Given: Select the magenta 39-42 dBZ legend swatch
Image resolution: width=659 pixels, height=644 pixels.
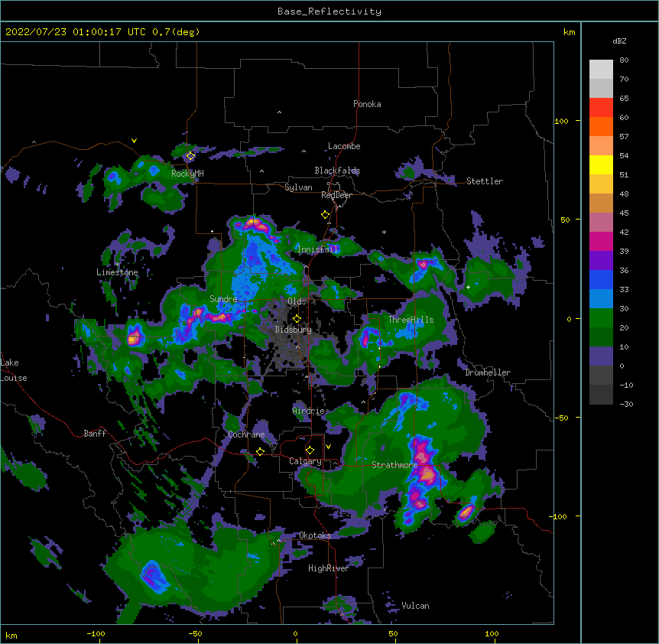Looking at the screenshot, I should (601, 241).
